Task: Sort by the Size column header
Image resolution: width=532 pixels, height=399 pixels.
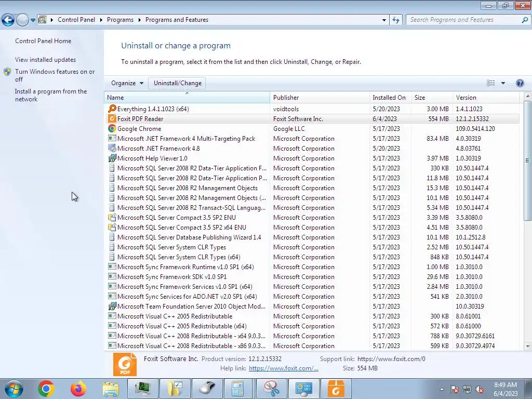Action: [432, 97]
